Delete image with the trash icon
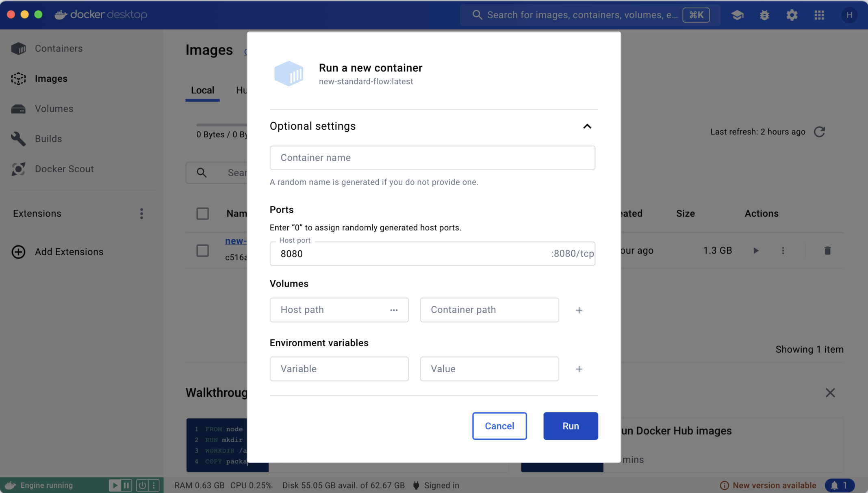This screenshot has width=868, height=493. 827,250
